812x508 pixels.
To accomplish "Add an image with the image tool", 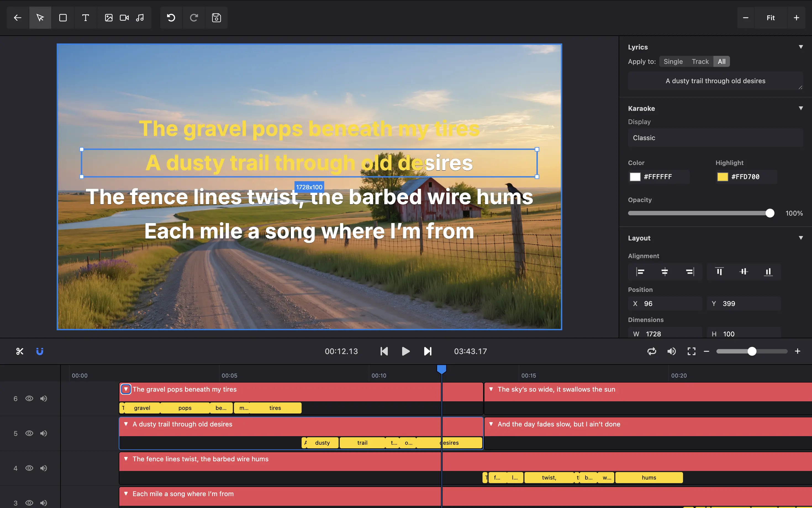I will pyautogui.click(x=109, y=18).
